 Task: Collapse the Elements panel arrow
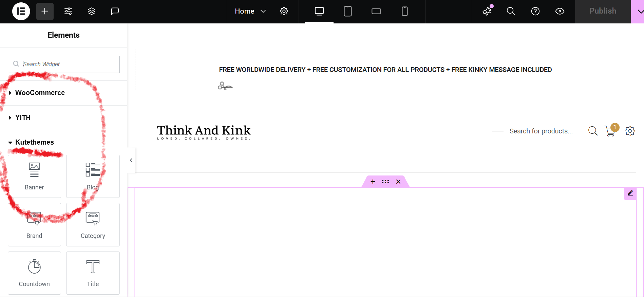click(131, 160)
